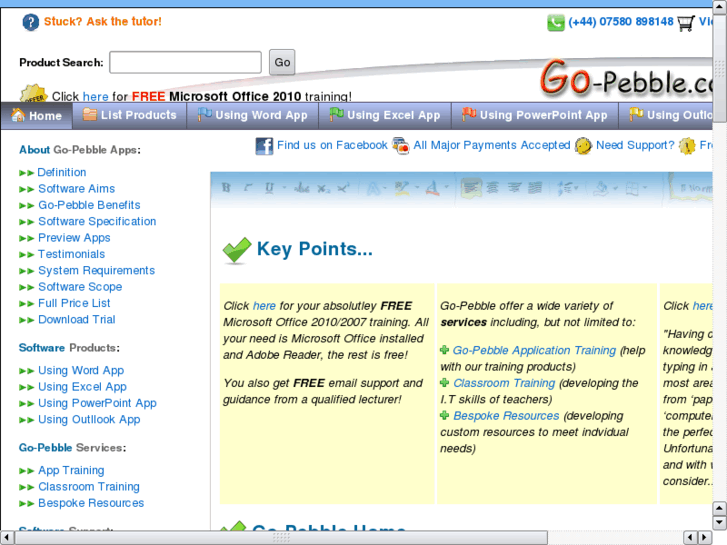727x545 pixels.
Task: Click the gold offer badge icon
Action: [33, 93]
